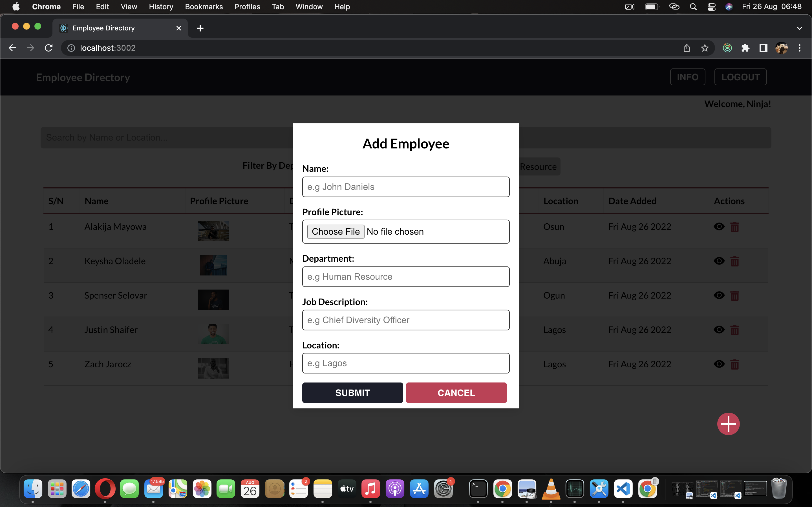Open the Bookmarks menu in the menu bar
812x507 pixels.
(x=204, y=6)
